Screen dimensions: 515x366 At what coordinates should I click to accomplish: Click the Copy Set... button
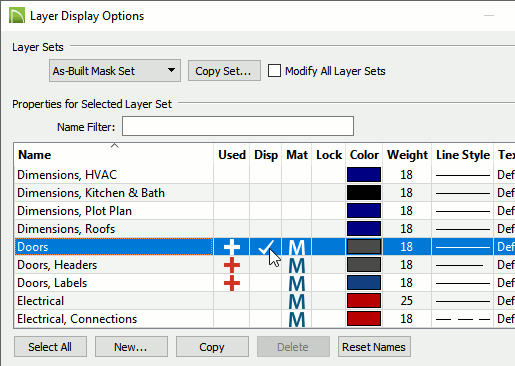224,71
